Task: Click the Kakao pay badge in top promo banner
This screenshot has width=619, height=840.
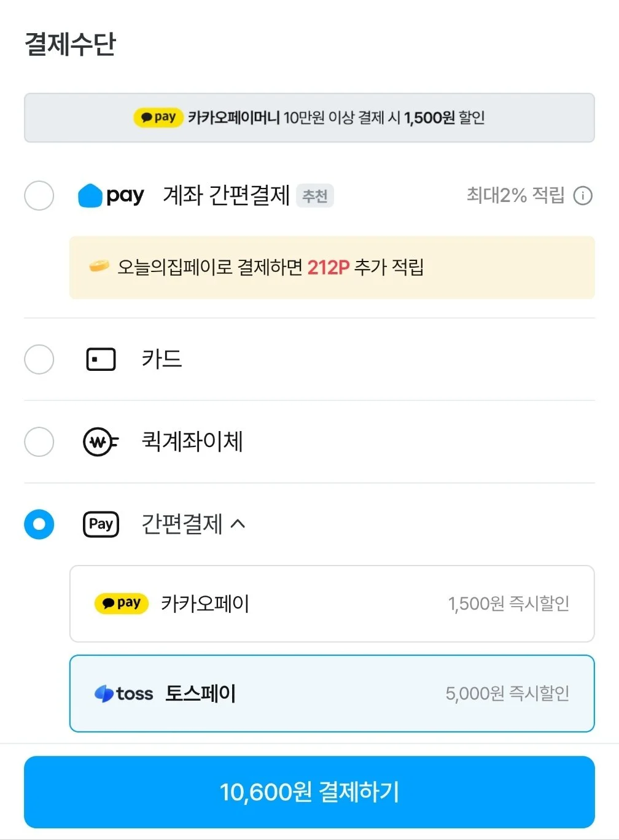Action: pos(158,117)
